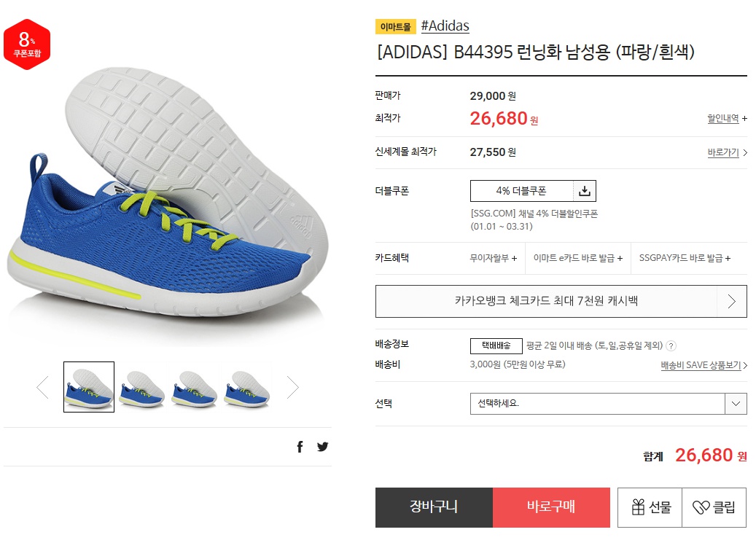The image size is (756, 559).
Task: Open 배송비 SAVE 상품보기 link
Action: tap(704, 365)
